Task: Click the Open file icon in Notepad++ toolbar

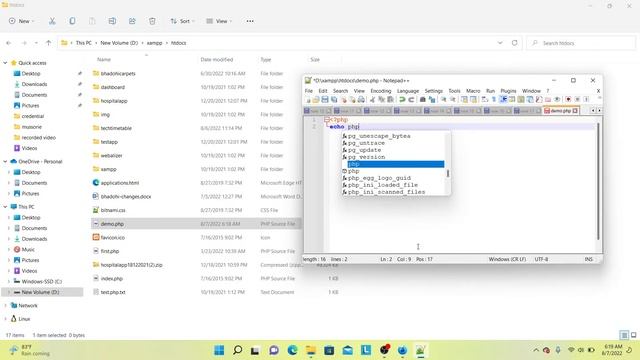Action: (x=316, y=99)
